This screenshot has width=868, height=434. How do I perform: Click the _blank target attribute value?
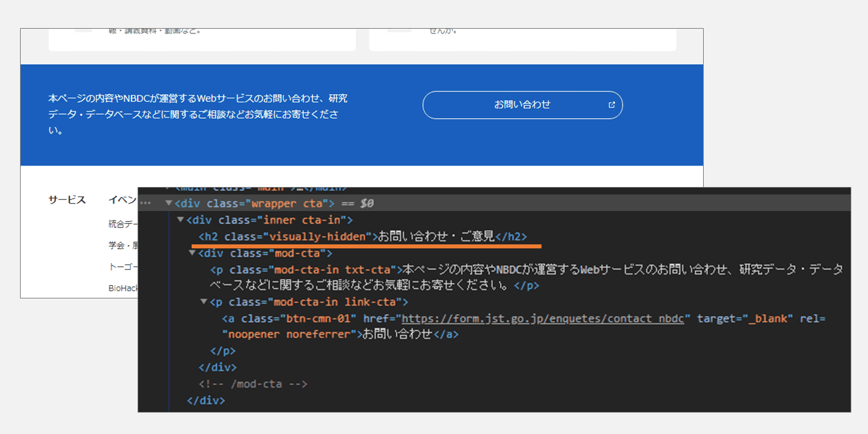click(769, 318)
